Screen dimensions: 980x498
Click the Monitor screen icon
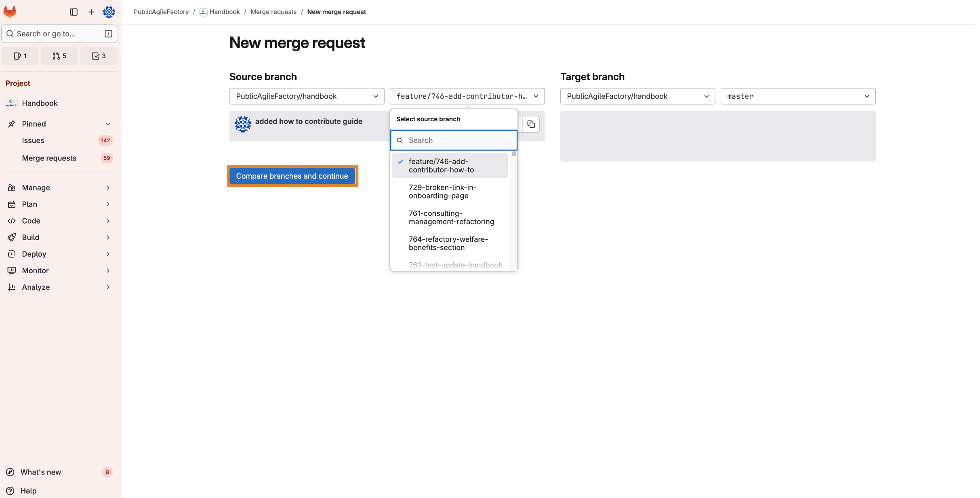[x=12, y=270]
